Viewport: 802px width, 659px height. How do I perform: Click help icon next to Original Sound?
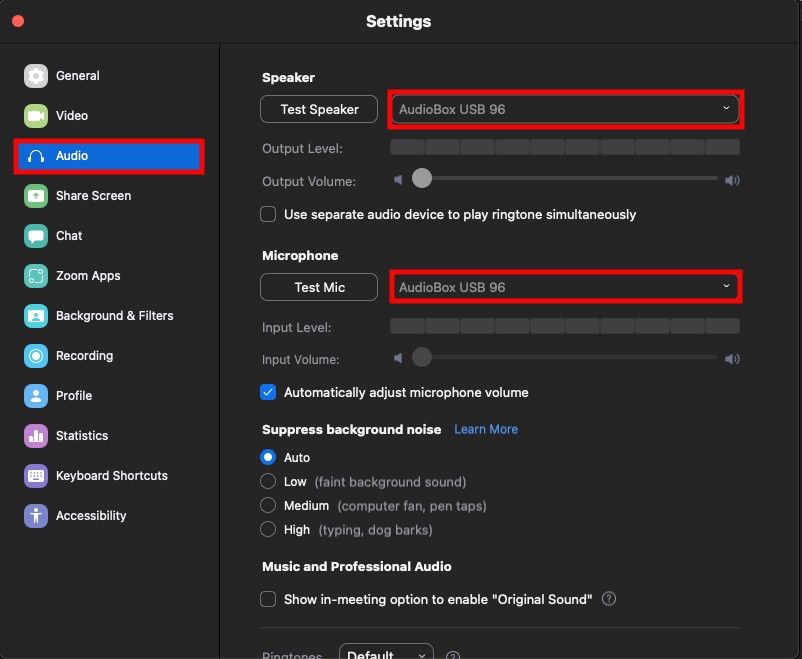609,599
